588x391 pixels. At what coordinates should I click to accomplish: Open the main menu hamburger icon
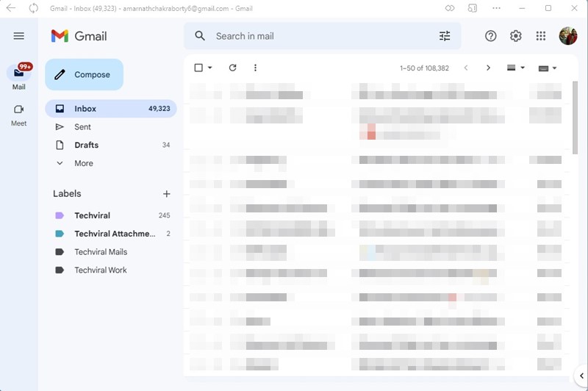coord(19,36)
